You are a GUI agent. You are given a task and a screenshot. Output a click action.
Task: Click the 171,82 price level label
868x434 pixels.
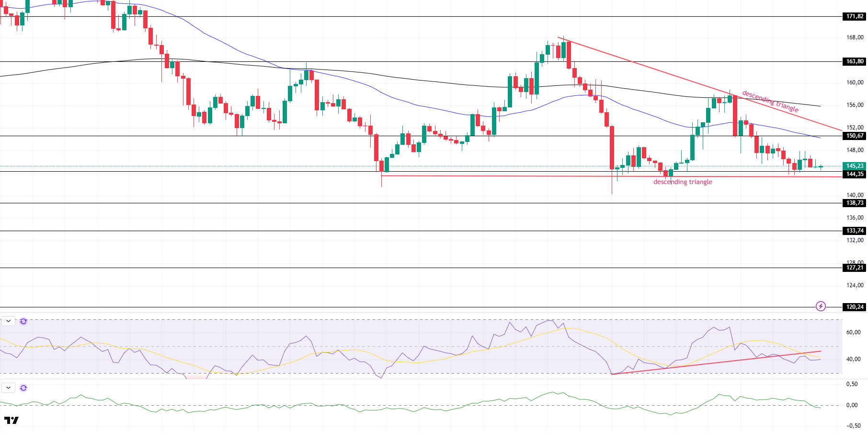click(x=855, y=17)
